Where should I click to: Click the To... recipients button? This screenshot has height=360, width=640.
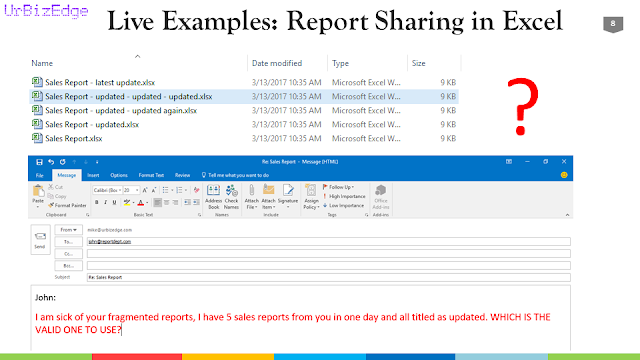click(x=69, y=242)
